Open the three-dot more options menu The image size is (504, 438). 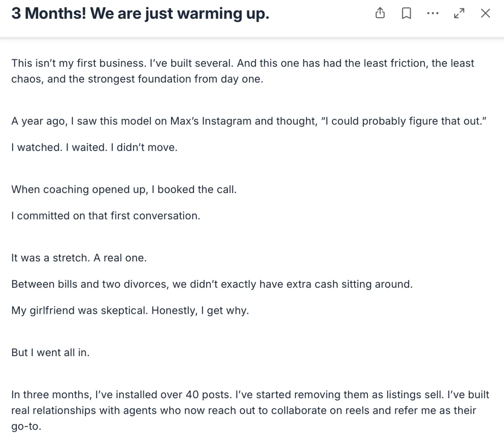pos(432,13)
